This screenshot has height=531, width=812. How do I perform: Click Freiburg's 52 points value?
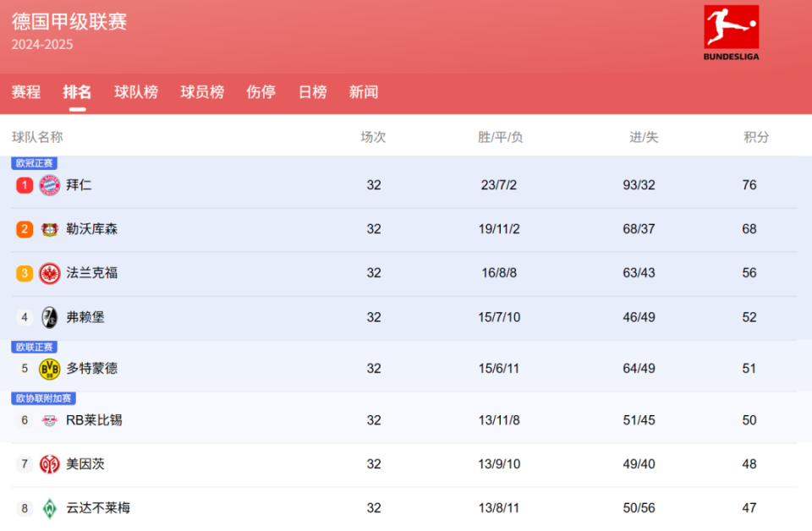(x=749, y=317)
